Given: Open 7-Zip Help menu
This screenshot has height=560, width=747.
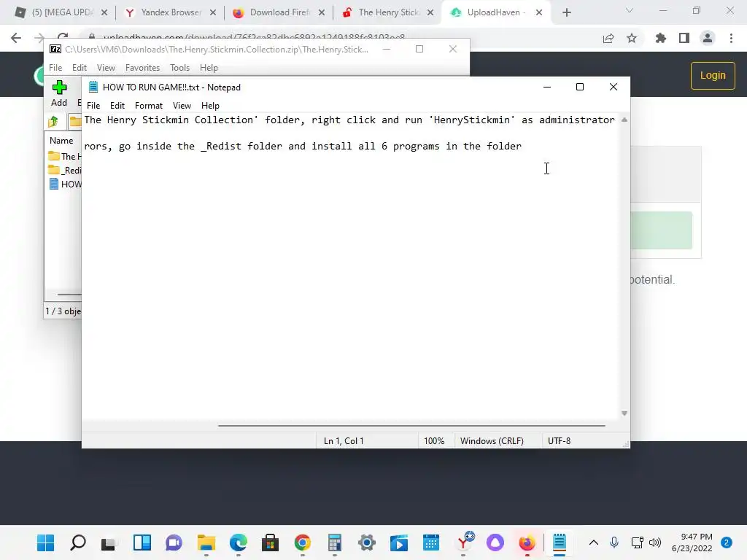Looking at the screenshot, I should [x=209, y=68].
